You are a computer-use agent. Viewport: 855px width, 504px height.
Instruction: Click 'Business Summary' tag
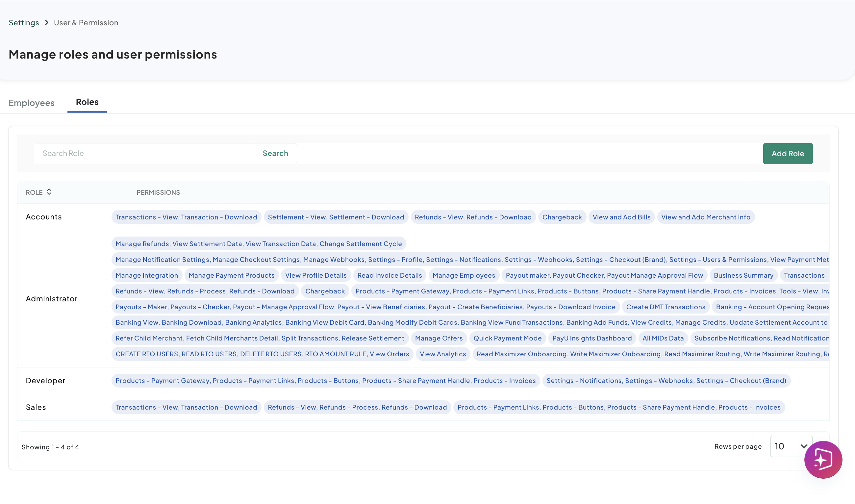(743, 275)
